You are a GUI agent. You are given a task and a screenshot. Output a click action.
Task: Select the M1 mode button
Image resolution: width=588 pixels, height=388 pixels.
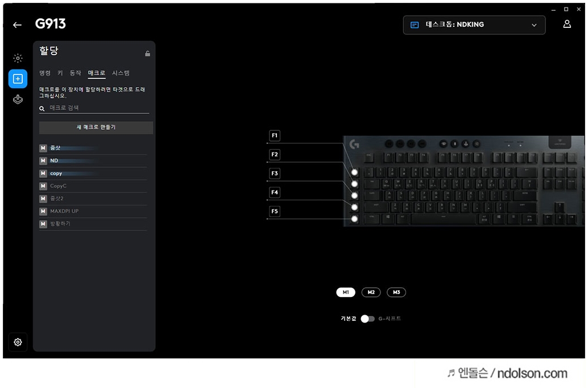346,292
